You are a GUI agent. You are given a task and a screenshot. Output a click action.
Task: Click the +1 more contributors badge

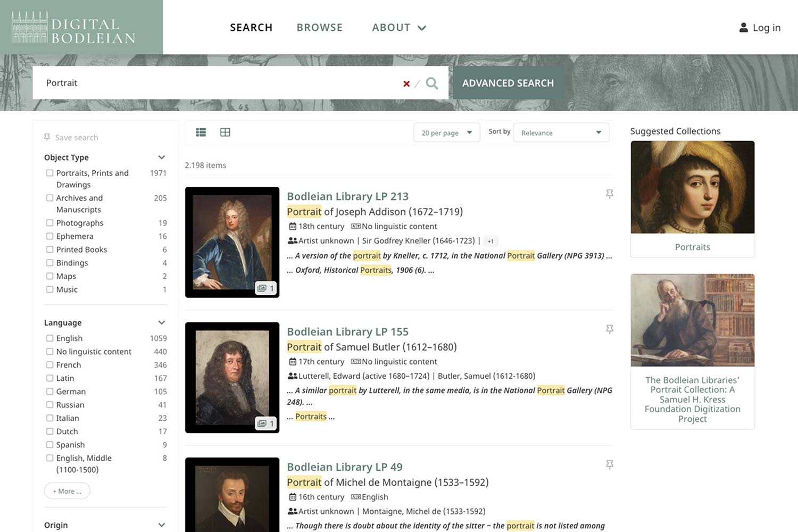pyautogui.click(x=491, y=241)
